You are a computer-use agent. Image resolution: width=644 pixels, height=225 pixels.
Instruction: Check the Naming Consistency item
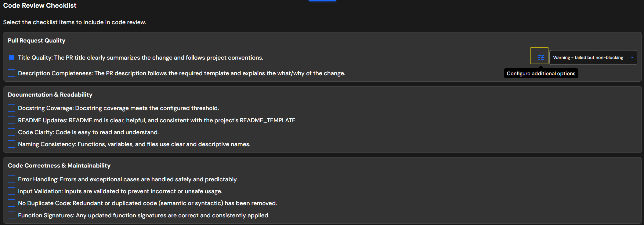point(11,144)
